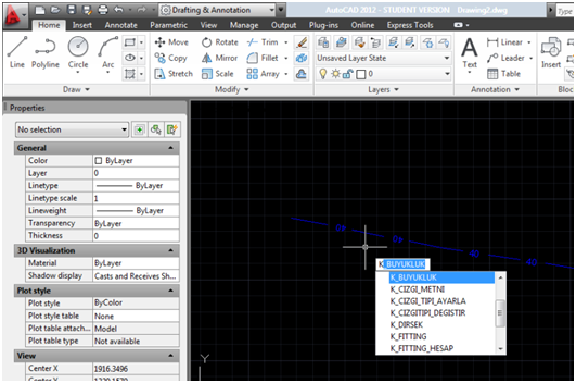575x381 pixels.
Task: Switch to the View ribbon tab
Action: click(x=209, y=25)
